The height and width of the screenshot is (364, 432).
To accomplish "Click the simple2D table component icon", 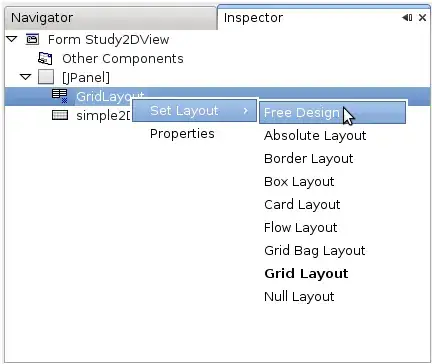I will tap(60, 115).
